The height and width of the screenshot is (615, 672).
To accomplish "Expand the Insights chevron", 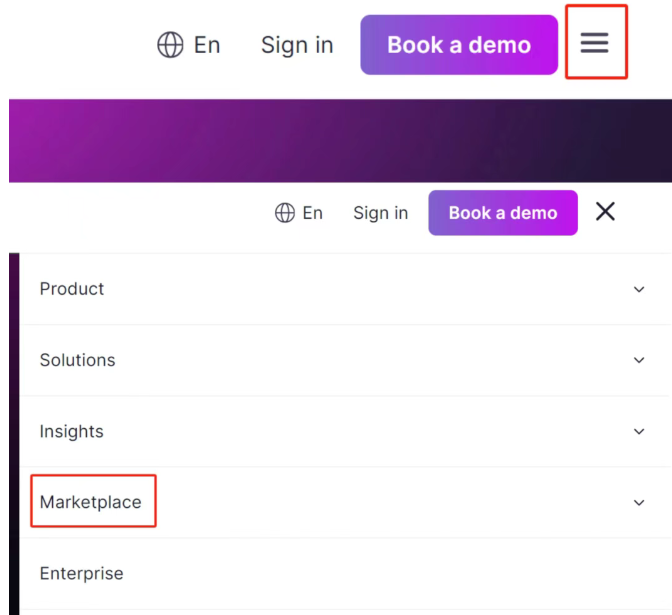I will (639, 431).
